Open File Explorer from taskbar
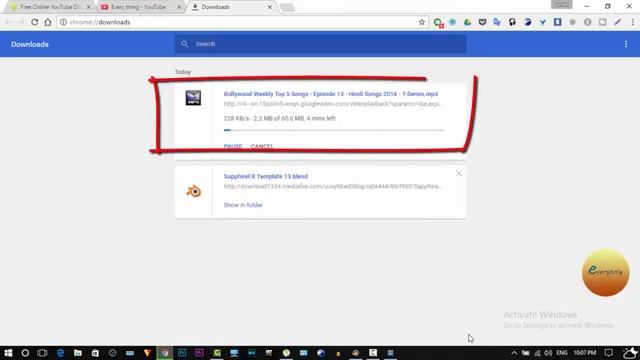640x360 pixels. pyautogui.click(x=78, y=353)
